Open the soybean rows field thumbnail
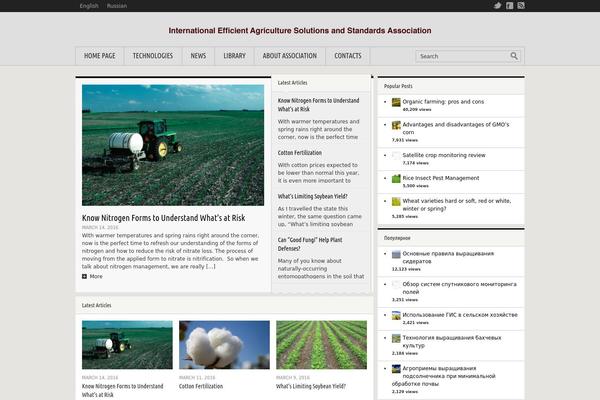Screen dimensions: 600x400 coord(321,345)
